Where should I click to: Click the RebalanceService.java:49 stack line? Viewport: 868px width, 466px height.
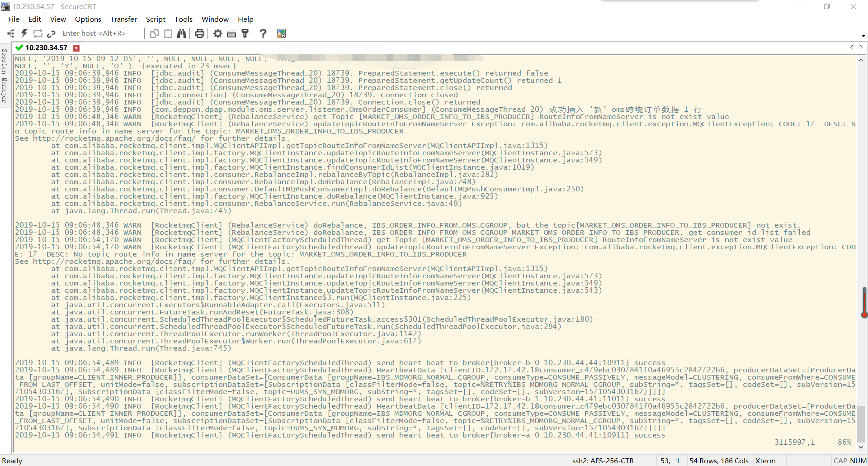click(256, 204)
